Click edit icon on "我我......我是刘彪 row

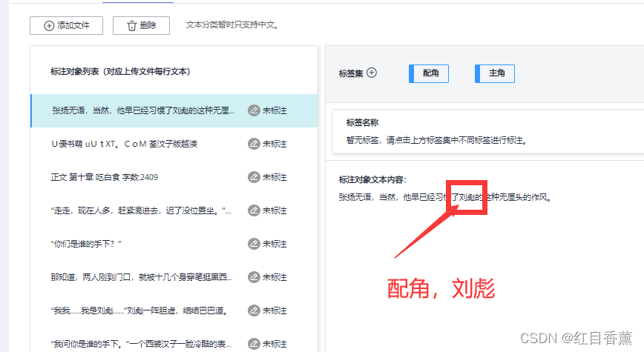tap(254, 311)
